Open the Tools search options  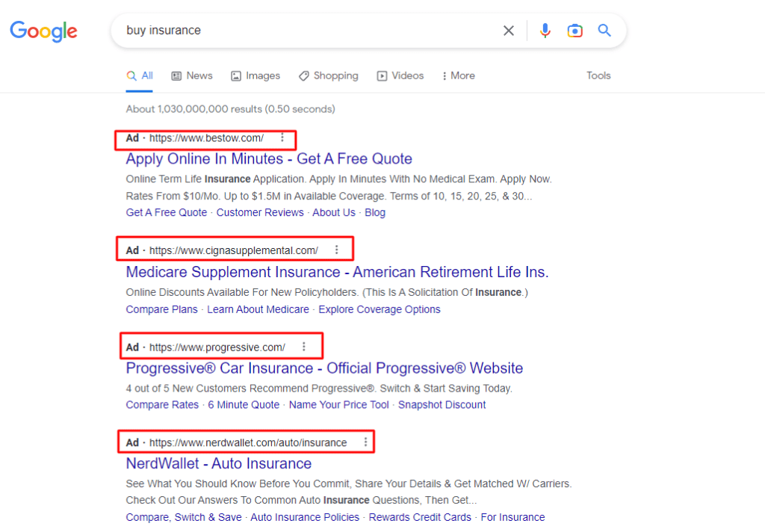[x=598, y=75]
